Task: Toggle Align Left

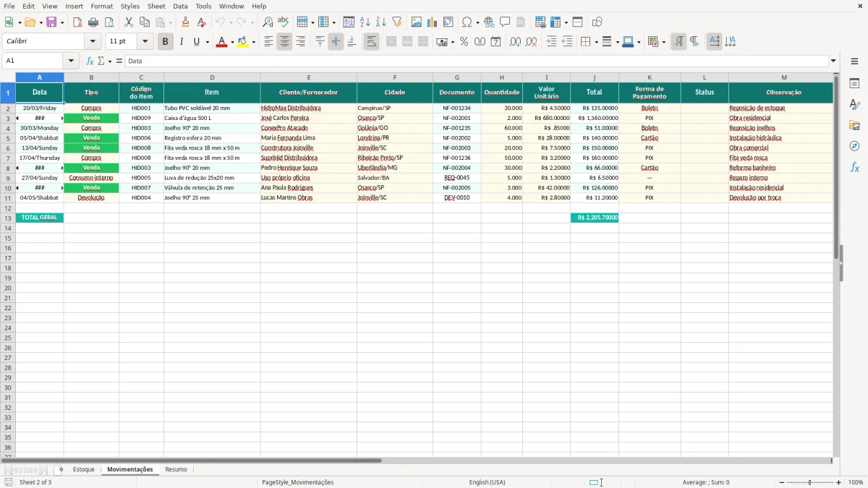Action: 268,42
